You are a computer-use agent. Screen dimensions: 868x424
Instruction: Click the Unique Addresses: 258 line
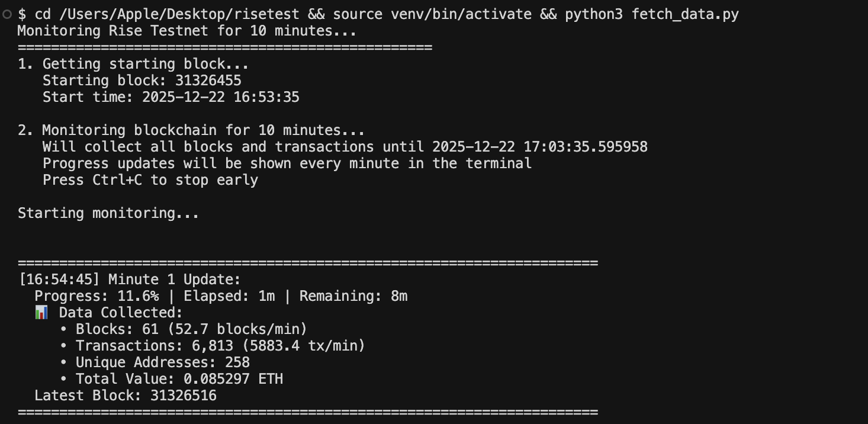[x=163, y=362]
